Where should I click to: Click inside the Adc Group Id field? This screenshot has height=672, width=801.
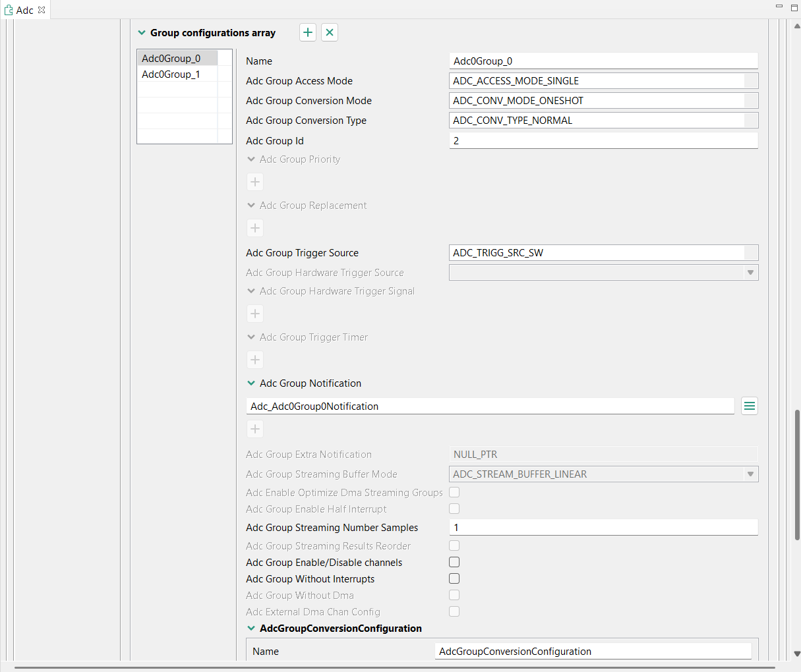603,140
